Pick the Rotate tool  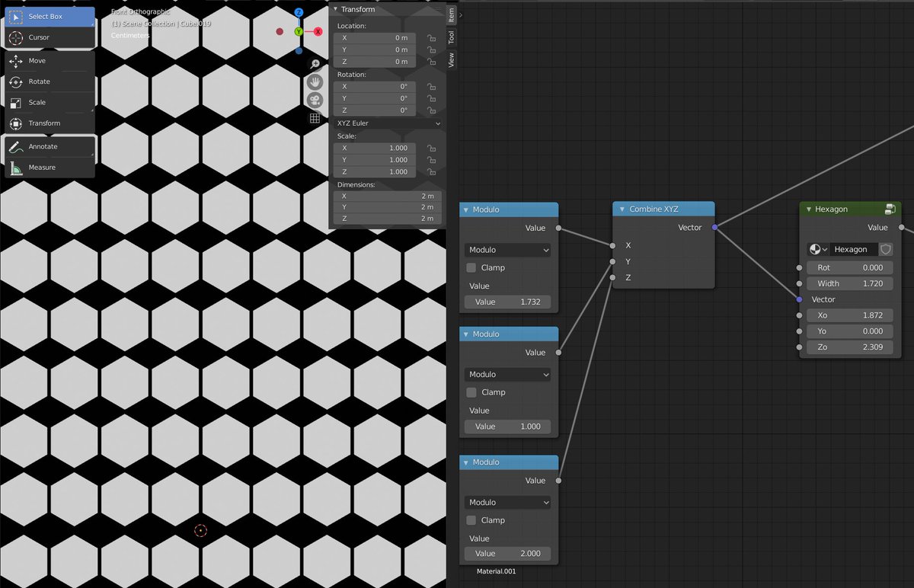pyautogui.click(x=50, y=81)
